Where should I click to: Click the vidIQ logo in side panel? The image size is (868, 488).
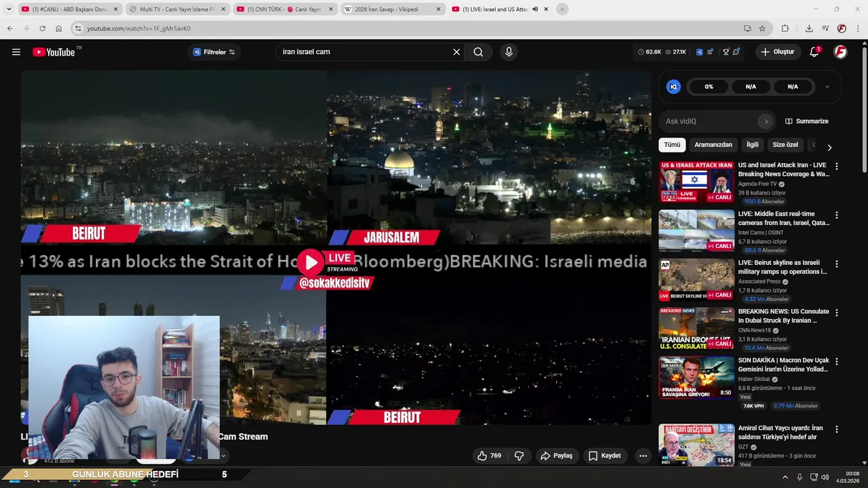673,87
